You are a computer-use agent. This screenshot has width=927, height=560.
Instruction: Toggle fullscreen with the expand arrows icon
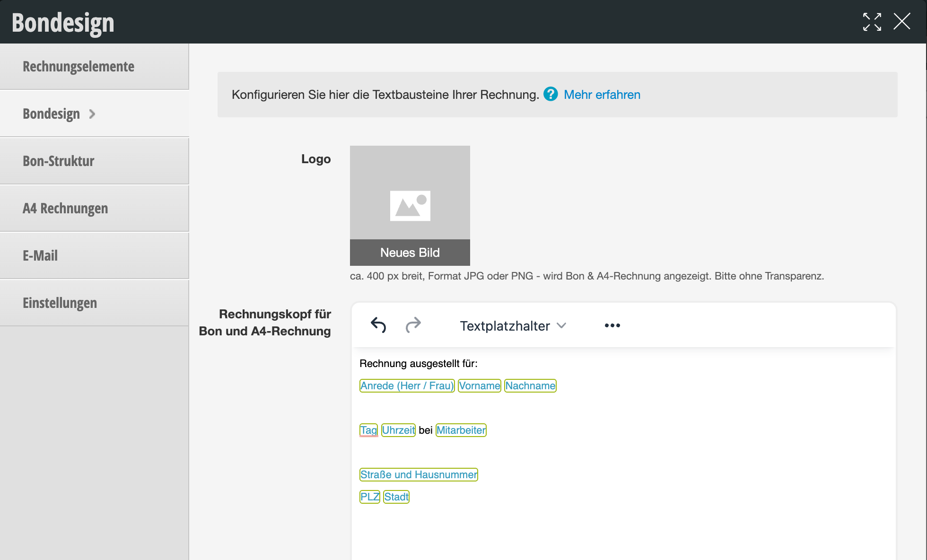click(872, 22)
